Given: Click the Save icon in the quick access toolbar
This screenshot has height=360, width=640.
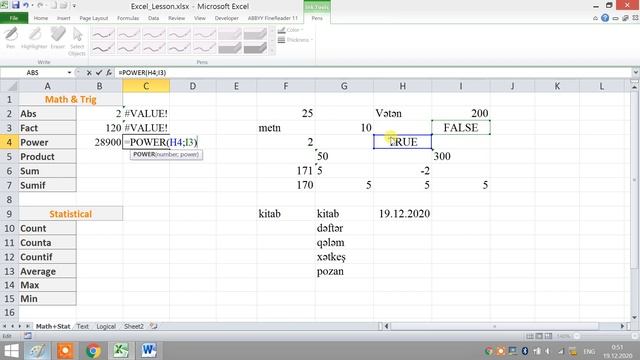Looking at the screenshot, I should point(16,5).
